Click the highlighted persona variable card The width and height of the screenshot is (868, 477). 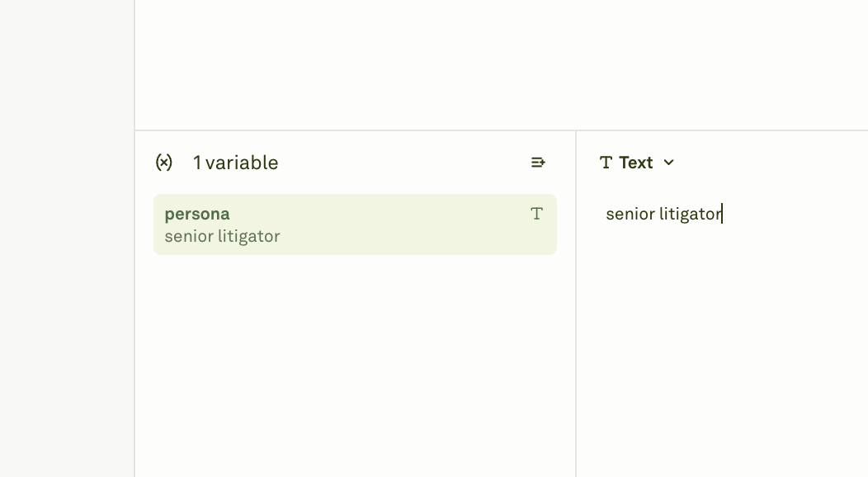pyautogui.click(x=355, y=224)
